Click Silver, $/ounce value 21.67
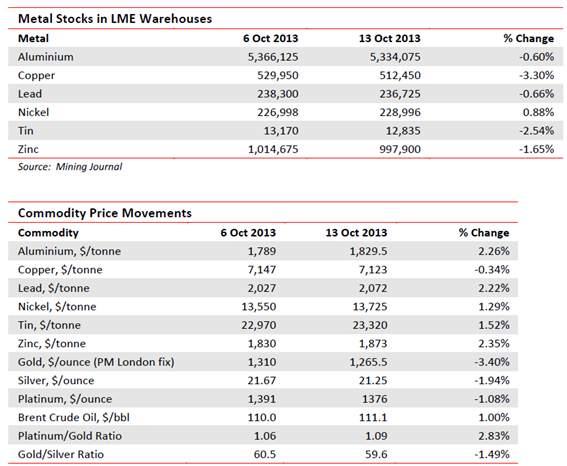 pos(261,380)
